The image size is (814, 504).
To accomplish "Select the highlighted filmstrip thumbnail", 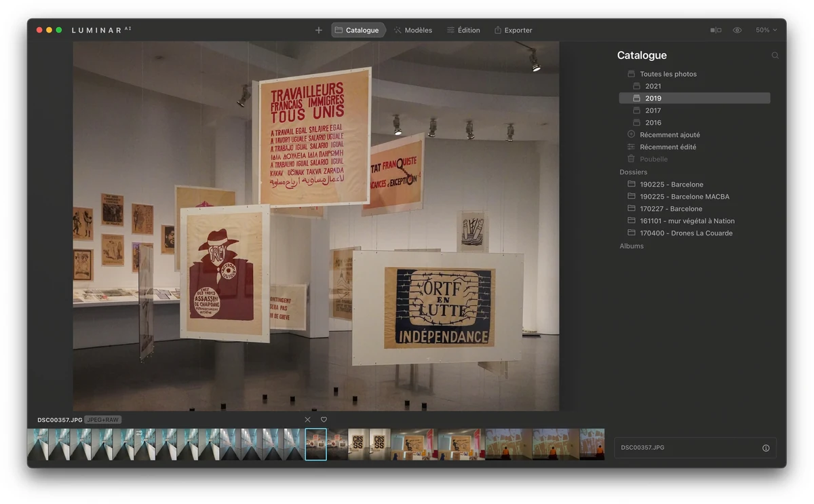I will (315, 444).
